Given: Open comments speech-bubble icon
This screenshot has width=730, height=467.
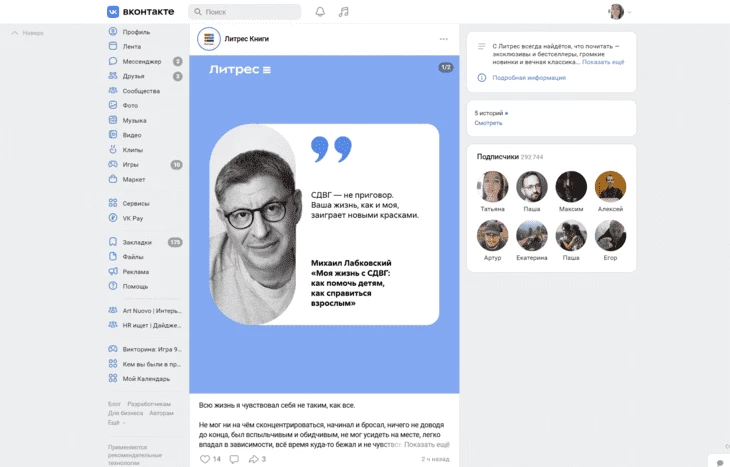Looking at the screenshot, I should coord(234,459).
